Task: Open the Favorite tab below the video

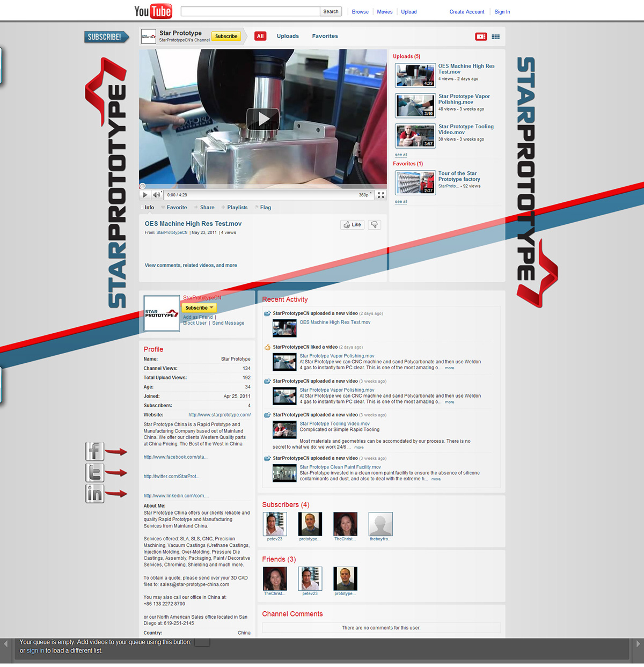Action: click(177, 208)
